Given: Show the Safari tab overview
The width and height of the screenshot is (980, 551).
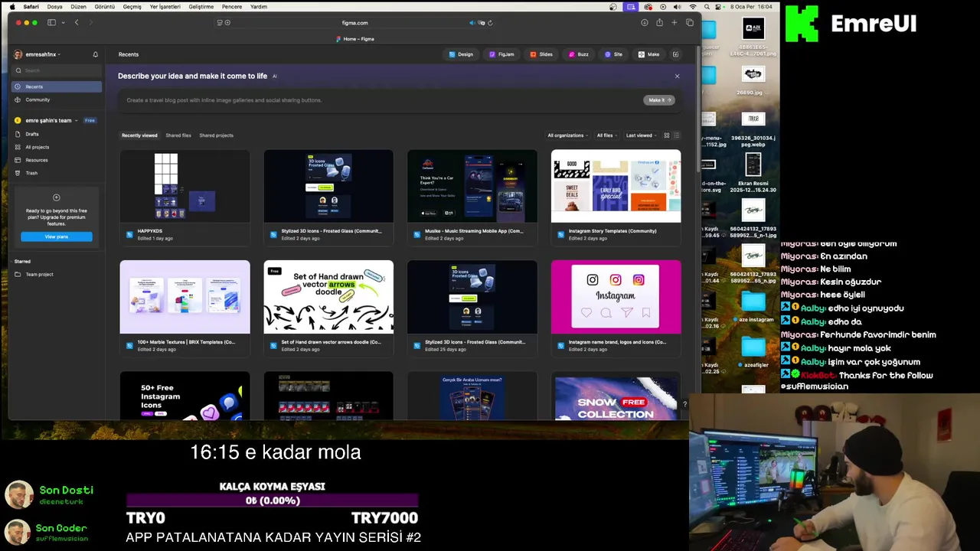Looking at the screenshot, I should pyautogui.click(x=689, y=22).
